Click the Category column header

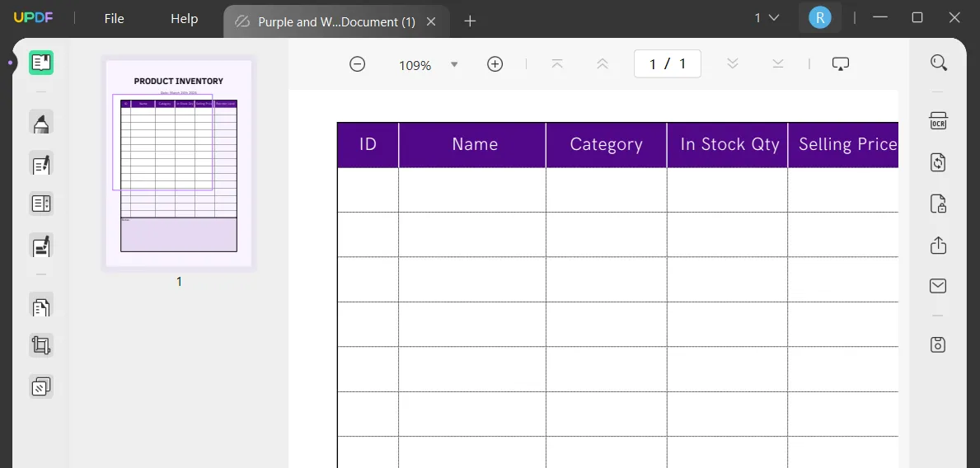[x=607, y=145]
